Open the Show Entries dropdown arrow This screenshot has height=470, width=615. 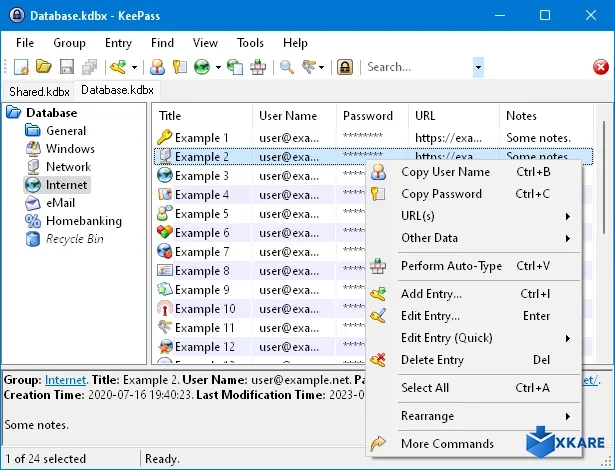click(322, 67)
